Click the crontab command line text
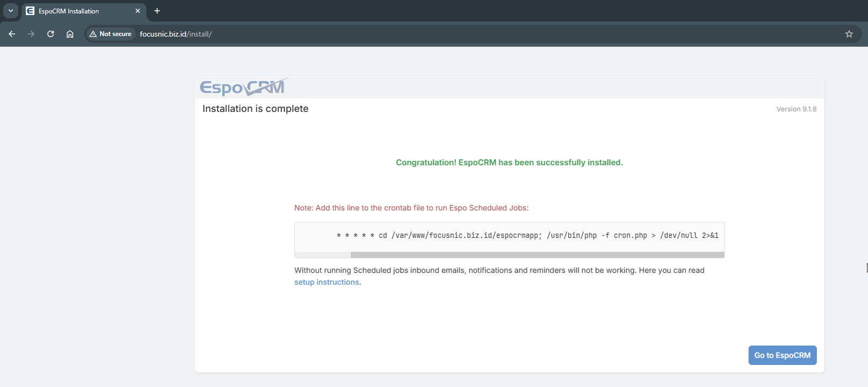The width and height of the screenshot is (868, 387). [527, 235]
